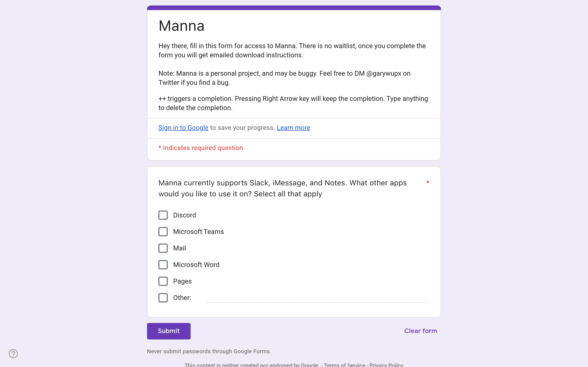Click Clear form
The height and width of the screenshot is (367, 588).
[x=421, y=331]
